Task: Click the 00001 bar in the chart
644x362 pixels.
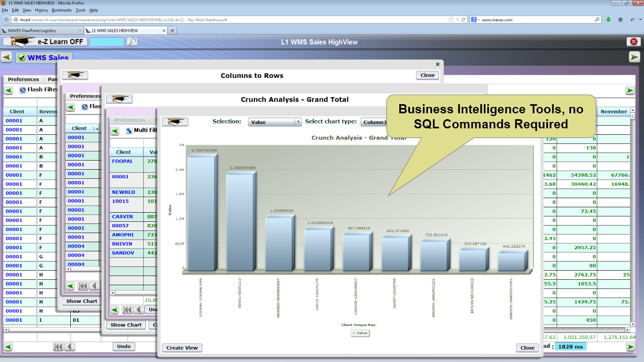Action: pos(241,222)
